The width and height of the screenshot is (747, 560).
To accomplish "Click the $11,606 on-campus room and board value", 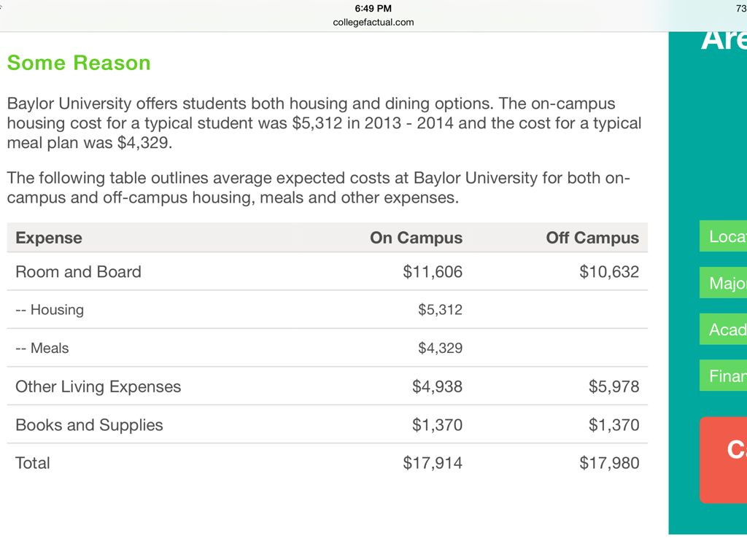I will point(433,272).
